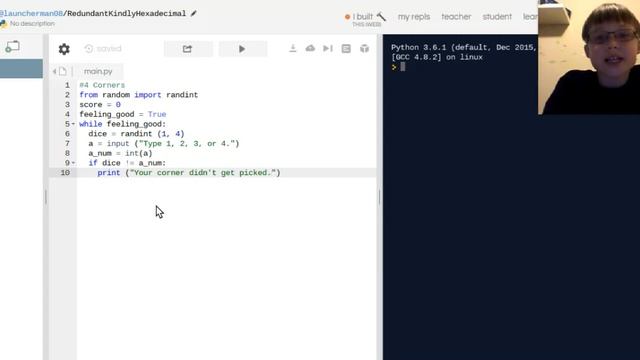Open the launcherman08 profile link
640x360 pixels.
pos(31,13)
